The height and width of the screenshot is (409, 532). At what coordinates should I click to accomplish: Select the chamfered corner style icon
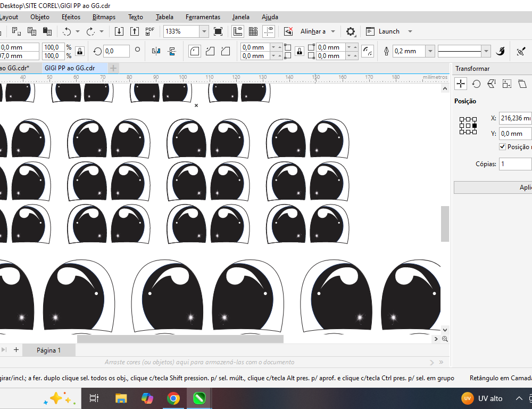[226, 51]
